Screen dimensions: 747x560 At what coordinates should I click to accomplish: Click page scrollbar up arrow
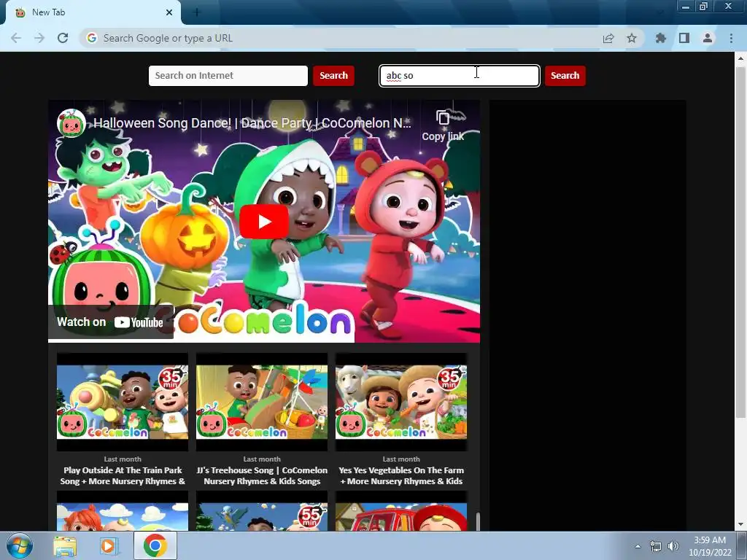pos(740,58)
